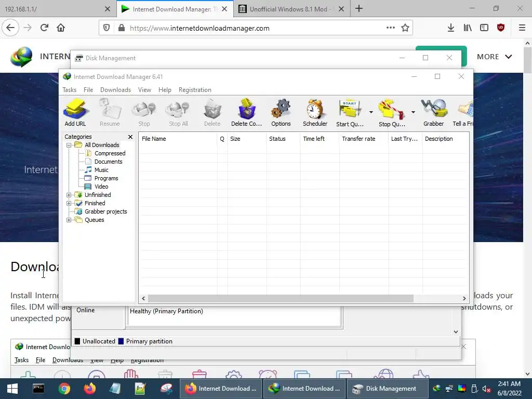Open a new Firefox tab
Viewport: 532px width, 399px height.
click(x=359, y=9)
